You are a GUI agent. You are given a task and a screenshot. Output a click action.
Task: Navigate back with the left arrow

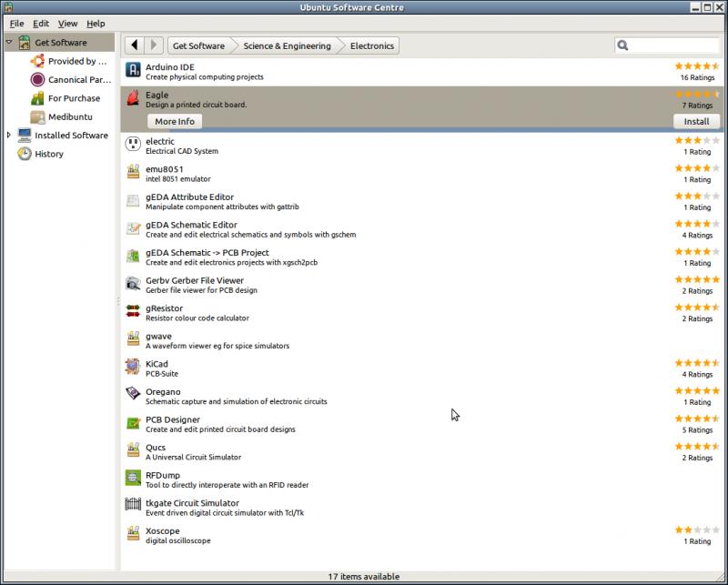pos(135,45)
